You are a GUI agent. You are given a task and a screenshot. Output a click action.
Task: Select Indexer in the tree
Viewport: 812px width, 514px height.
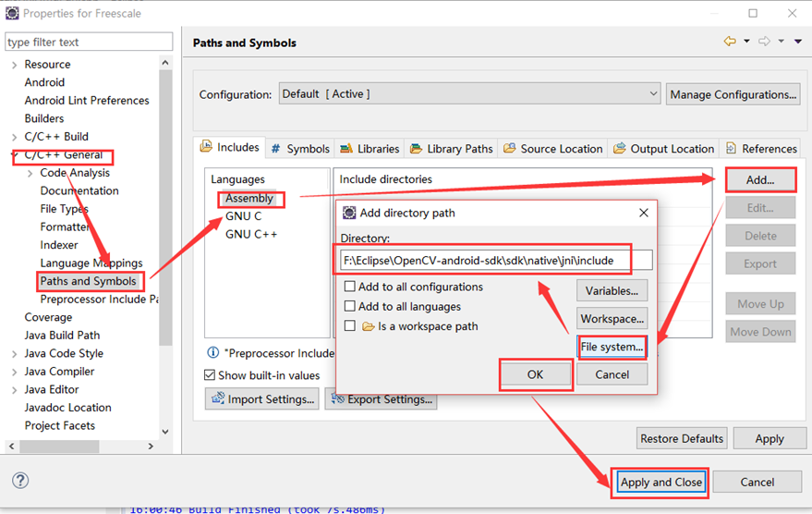pos(59,245)
